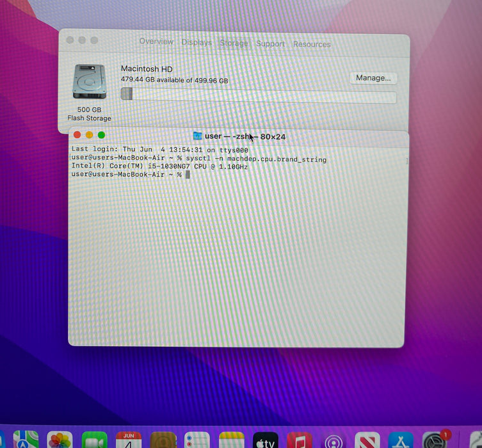The width and height of the screenshot is (482, 448).
Task: Click the storage usage bar
Action: [259, 95]
